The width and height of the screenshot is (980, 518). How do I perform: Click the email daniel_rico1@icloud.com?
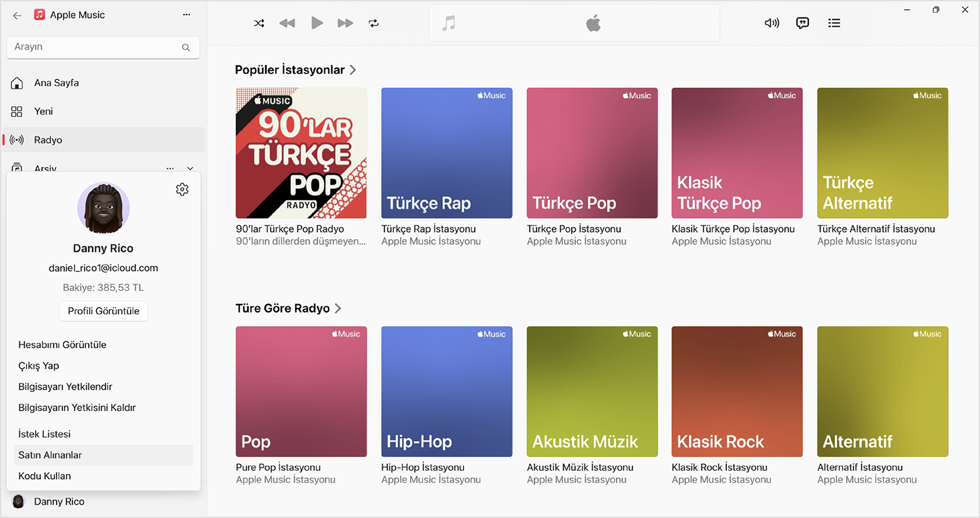pos(104,268)
